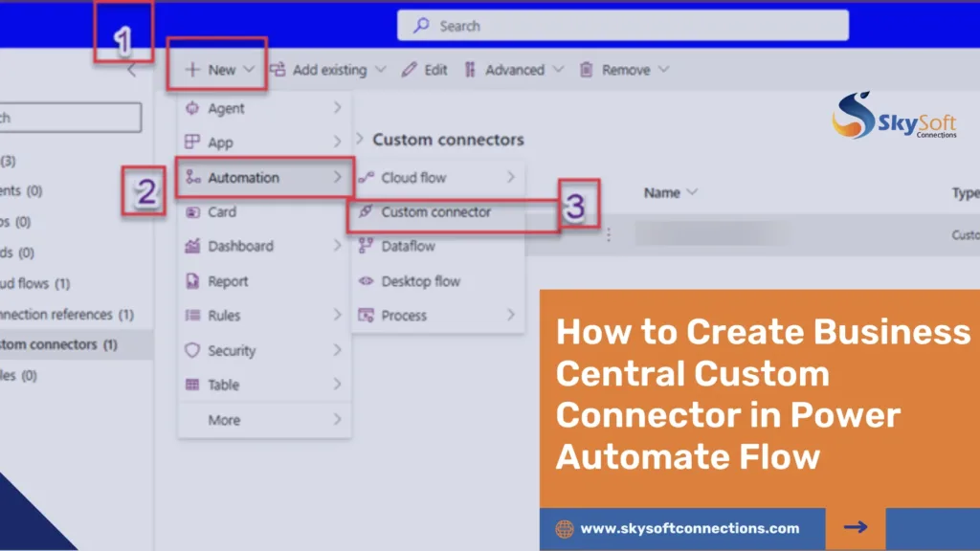
Task: Click the Report icon in menu
Action: [x=192, y=281]
